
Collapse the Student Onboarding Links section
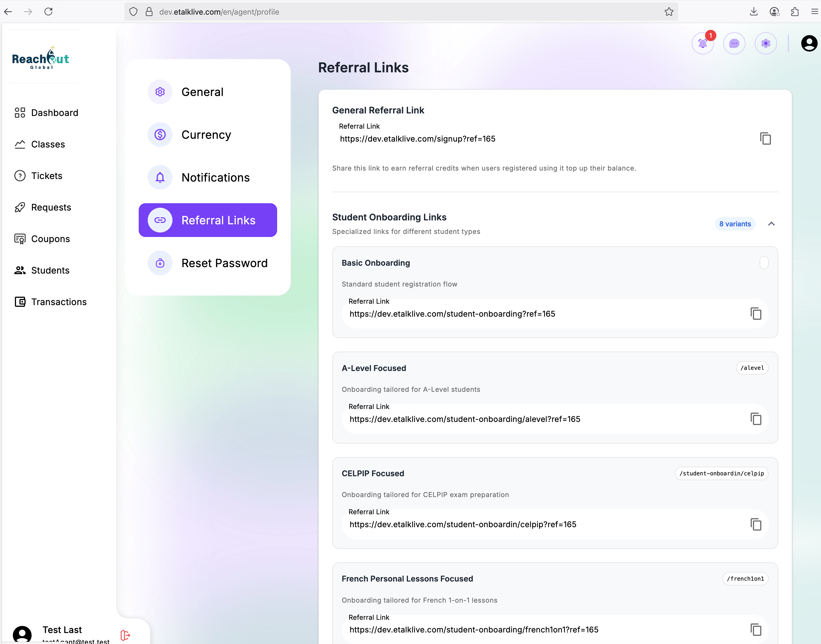pyautogui.click(x=771, y=224)
